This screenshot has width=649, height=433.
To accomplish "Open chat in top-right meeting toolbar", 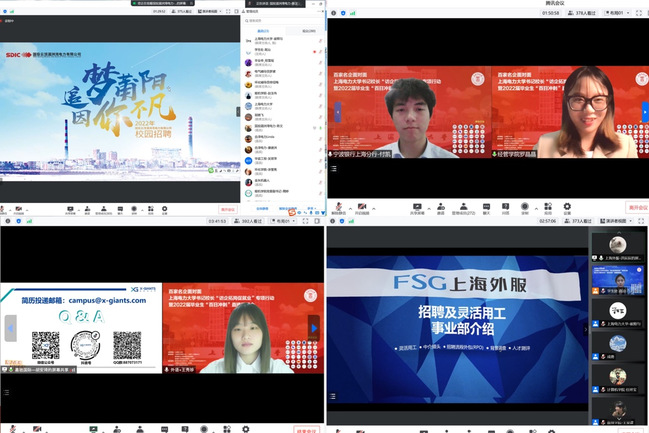I will click(486, 207).
